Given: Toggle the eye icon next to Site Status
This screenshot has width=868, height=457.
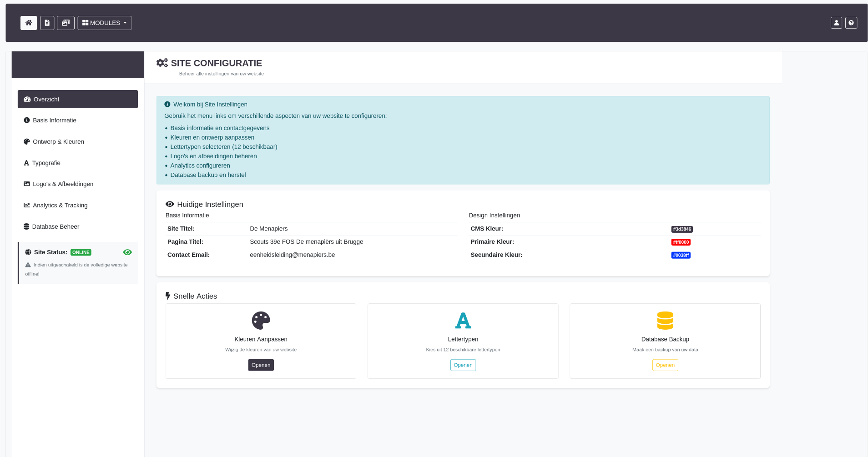Looking at the screenshot, I should (x=127, y=252).
